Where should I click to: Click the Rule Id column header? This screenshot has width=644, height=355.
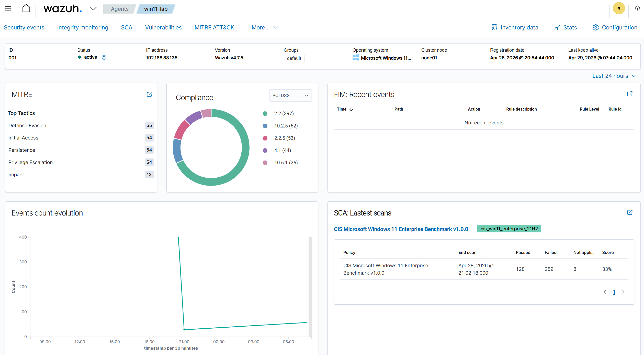[615, 109]
